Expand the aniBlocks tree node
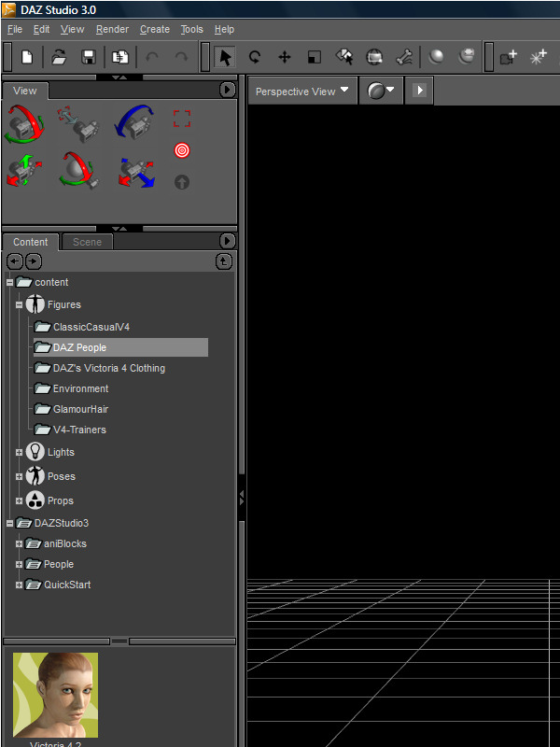Image resolution: width=560 pixels, height=747 pixels. (19, 544)
